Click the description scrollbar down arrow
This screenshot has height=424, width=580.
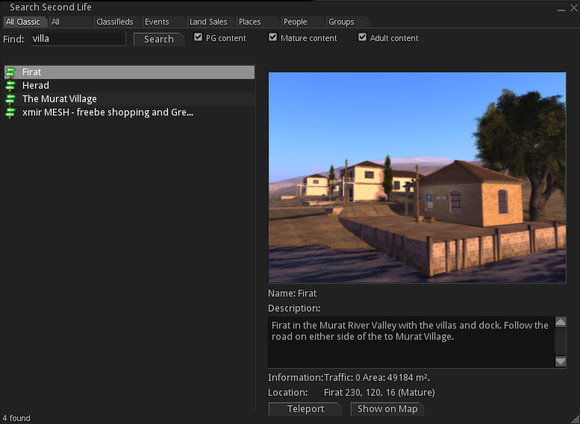coord(560,361)
